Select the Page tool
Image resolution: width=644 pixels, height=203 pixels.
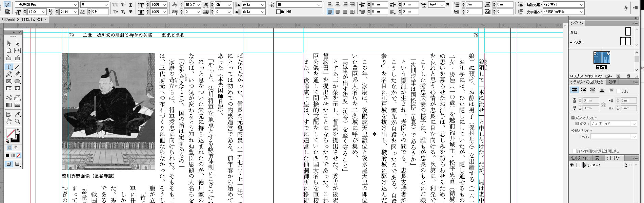pyautogui.click(x=9, y=50)
